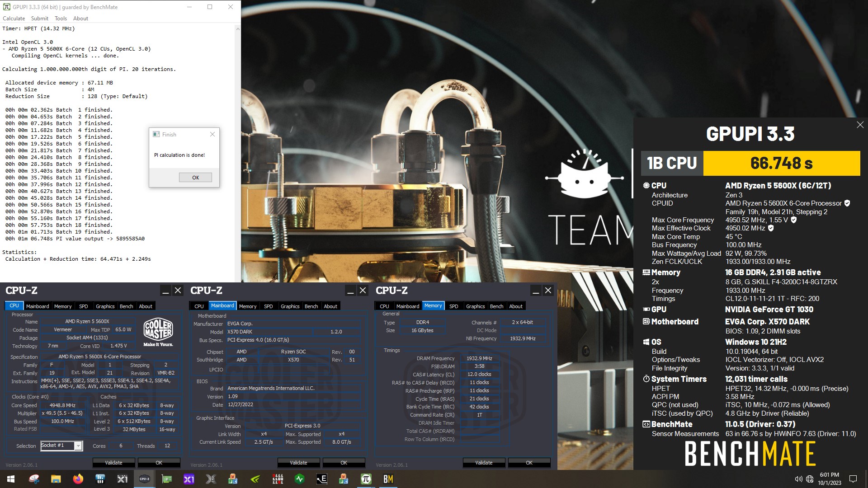Click the 12.0 clocks CAS# Latency value
Image resolution: width=868 pixels, height=488 pixels.
[x=479, y=374]
